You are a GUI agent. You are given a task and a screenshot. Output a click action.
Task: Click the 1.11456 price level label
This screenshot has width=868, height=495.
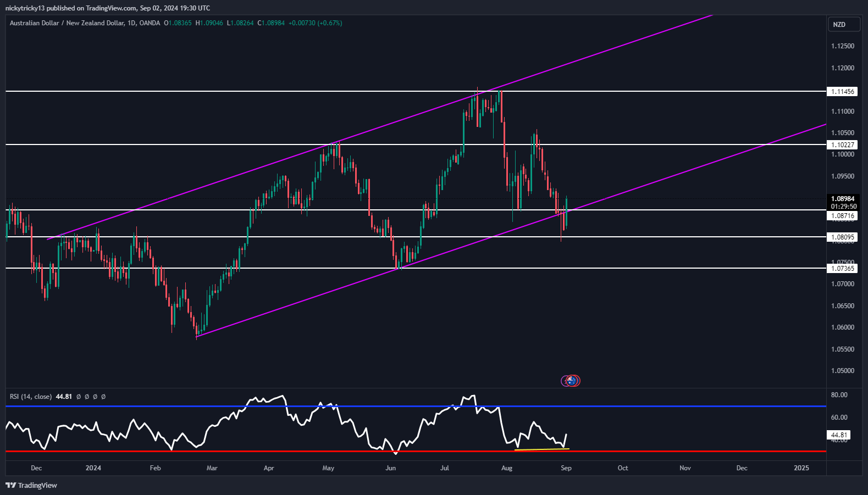pos(842,92)
